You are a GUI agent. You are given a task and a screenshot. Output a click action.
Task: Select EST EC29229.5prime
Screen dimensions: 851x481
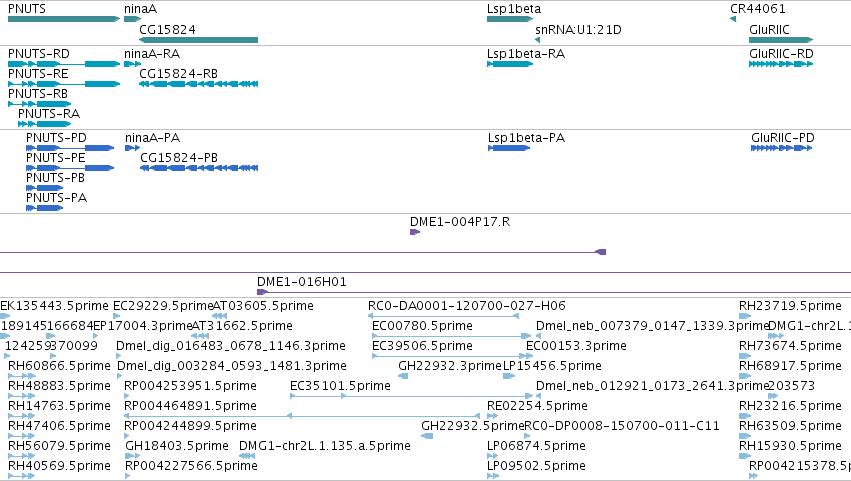pos(163,306)
